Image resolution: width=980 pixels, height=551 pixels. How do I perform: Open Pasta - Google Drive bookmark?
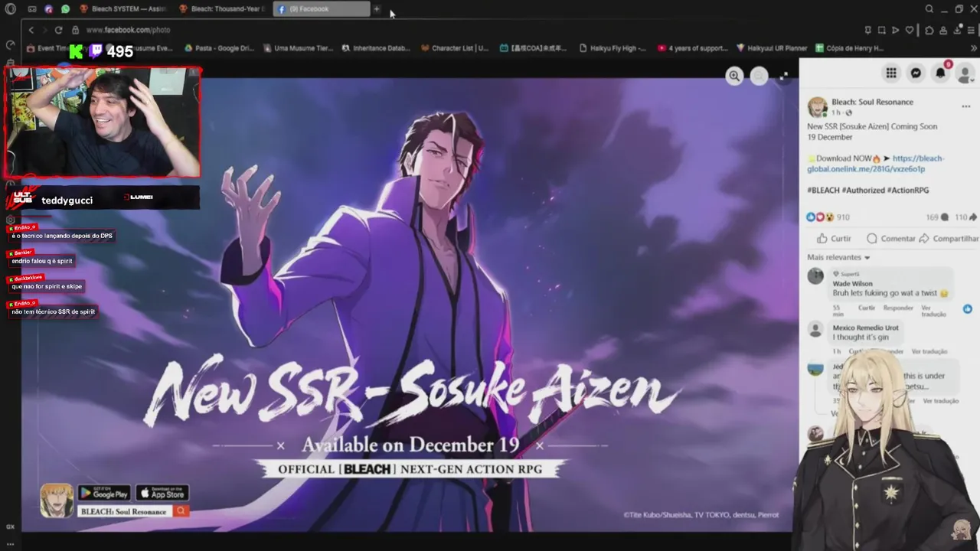click(x=219, y=48)
